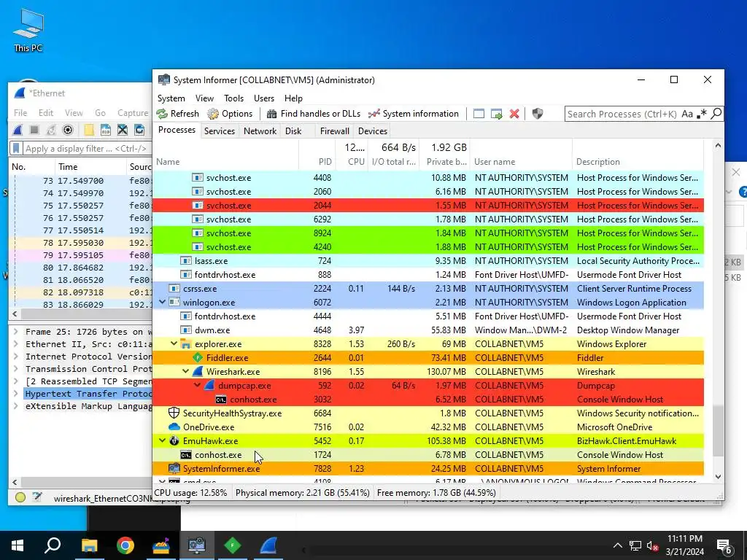Open the Options dialog
Viewport: 747px width, 560px height.
coord(230,114)
